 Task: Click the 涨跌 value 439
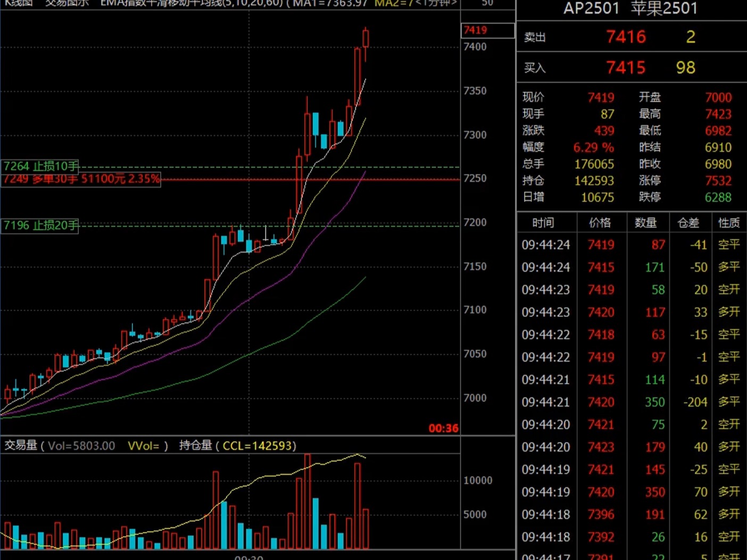point(604,130)
